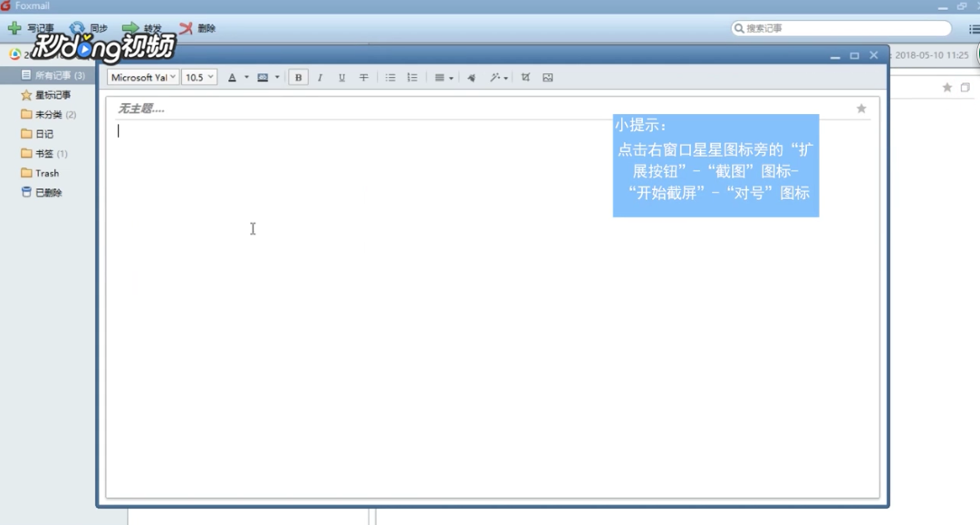Apply text highlight color
The image size is (980, 525).
[x=263, y=77]
